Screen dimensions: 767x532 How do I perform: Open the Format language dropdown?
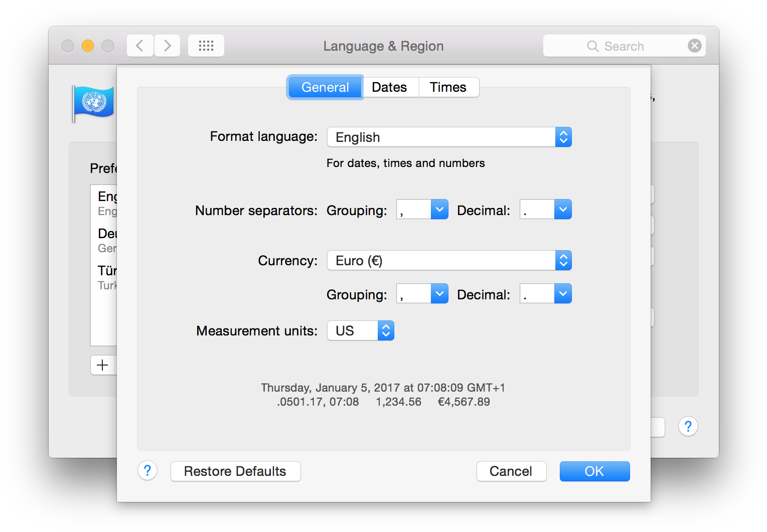[449, 137]
